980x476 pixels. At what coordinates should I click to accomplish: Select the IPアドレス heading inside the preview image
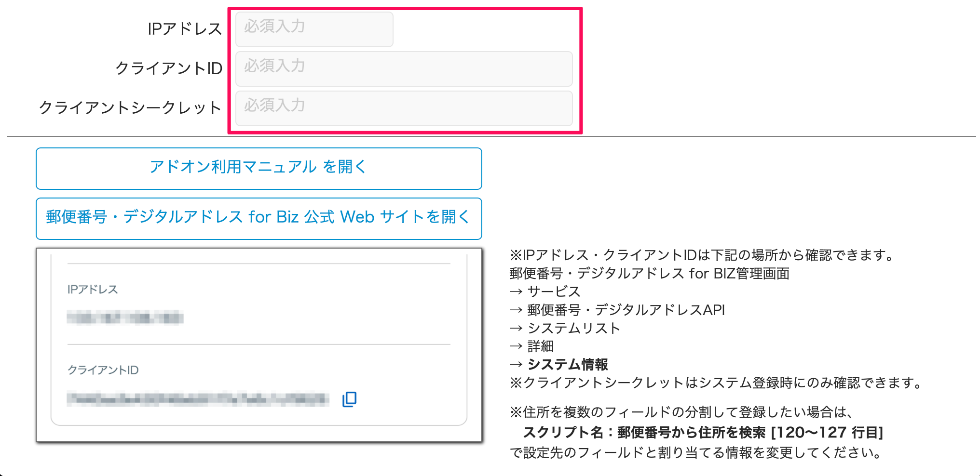93,290
